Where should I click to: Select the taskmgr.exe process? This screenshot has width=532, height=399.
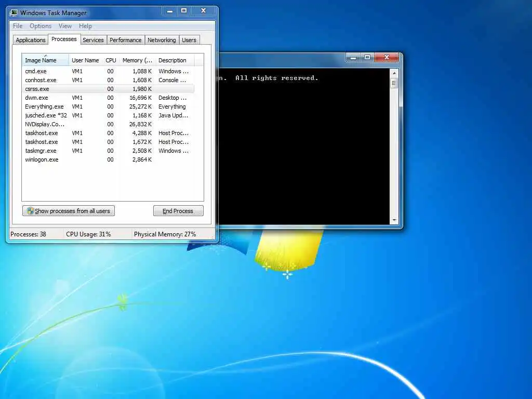[x=108, y=151]
